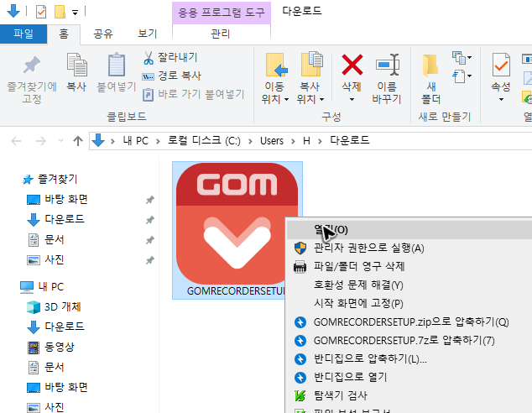This screenshot has width=532, height=413.
Task: Select 3D 개체 under 내 PC
Action: (63, 306)
